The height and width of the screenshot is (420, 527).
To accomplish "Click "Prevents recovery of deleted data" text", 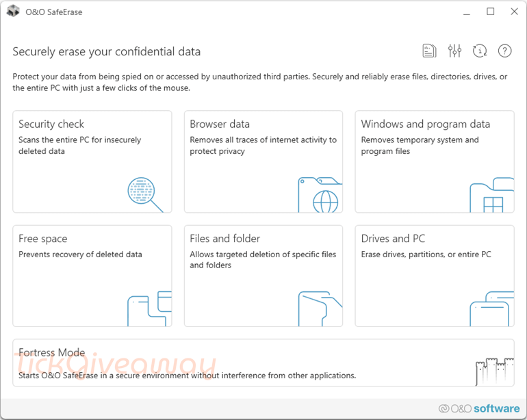I will (x=80, y=254).
